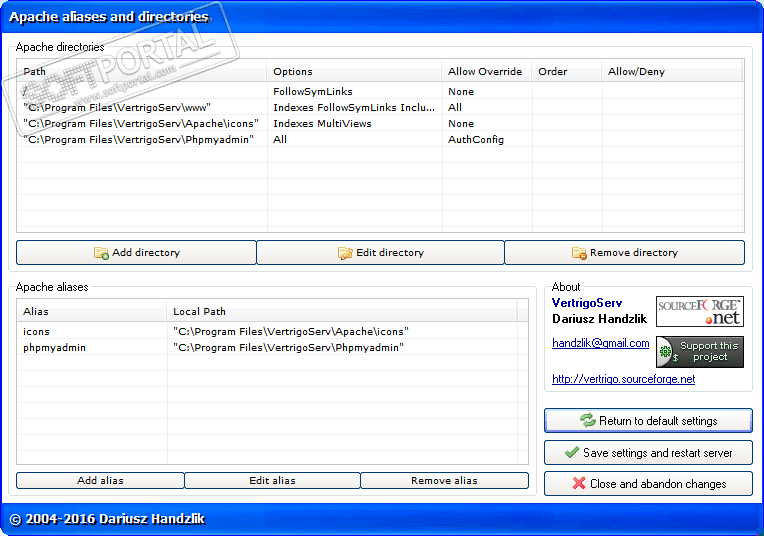Click green arrows icon on Return to default
The height and width of the screenshot is (536, 764).
pyautogui.click(x=588, y=420)
